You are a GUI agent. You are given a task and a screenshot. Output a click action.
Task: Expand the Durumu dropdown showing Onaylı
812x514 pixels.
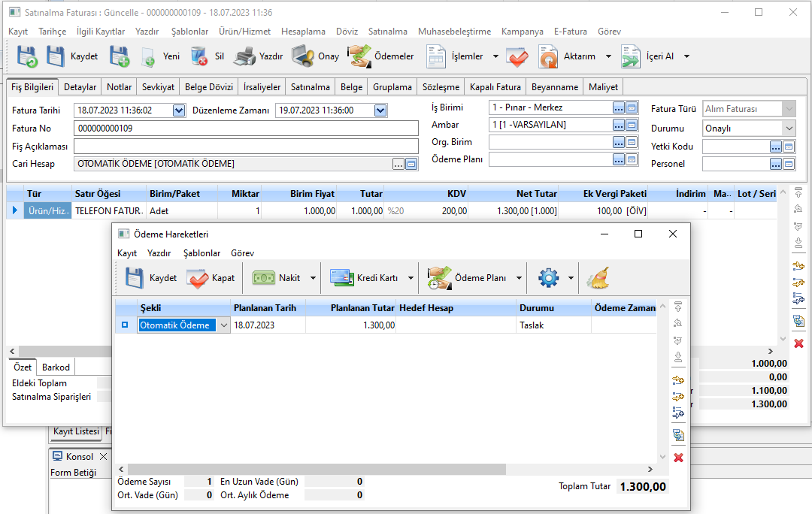pyautogui.click(x=788, y=128)
